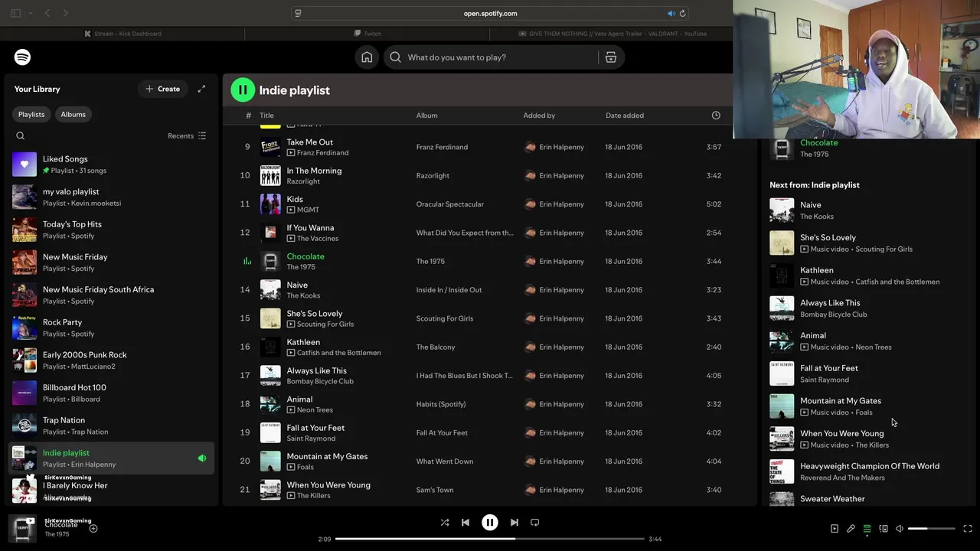
Task: Mute the tab via address bar speaker icon
Action: click(671, 13)
